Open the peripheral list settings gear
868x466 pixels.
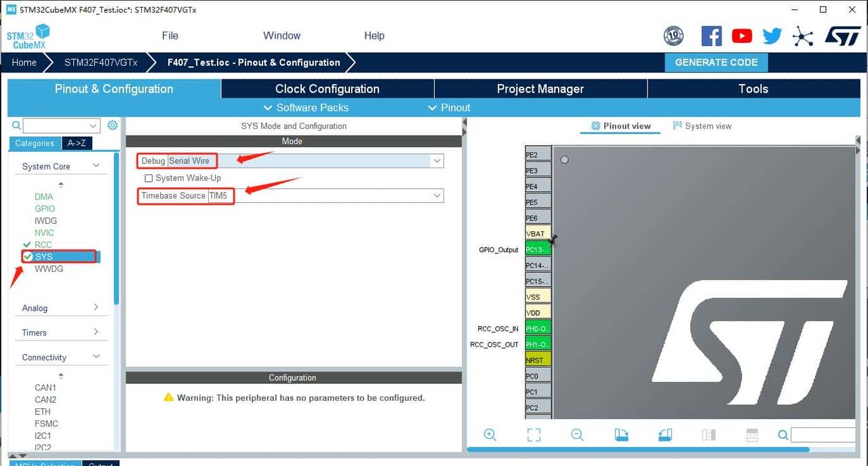[113, 125]
